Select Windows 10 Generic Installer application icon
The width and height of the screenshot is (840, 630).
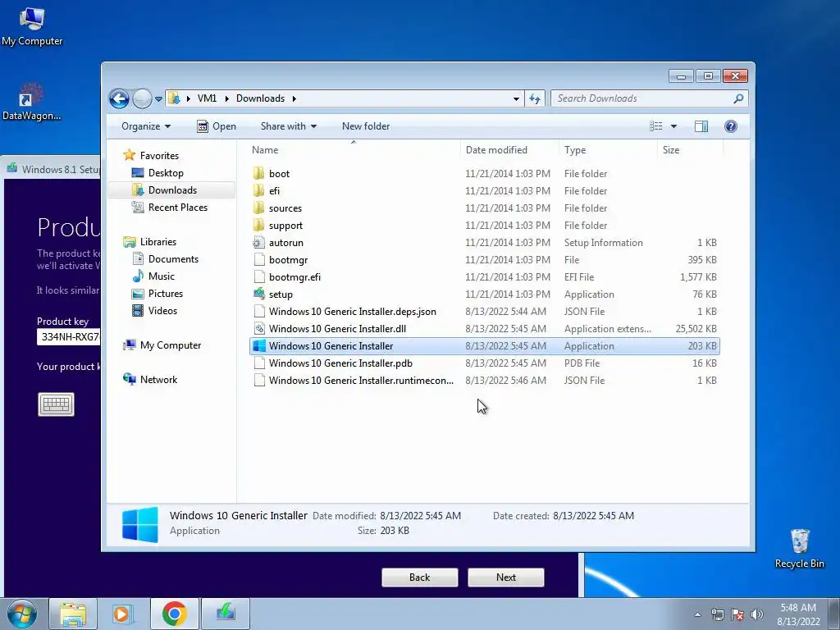[258, 346]
